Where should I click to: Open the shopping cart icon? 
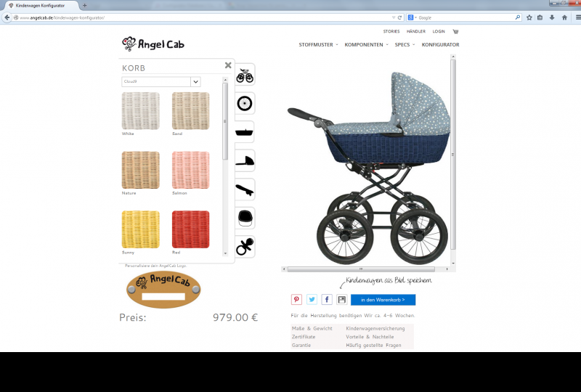click(x=455, y=31)
